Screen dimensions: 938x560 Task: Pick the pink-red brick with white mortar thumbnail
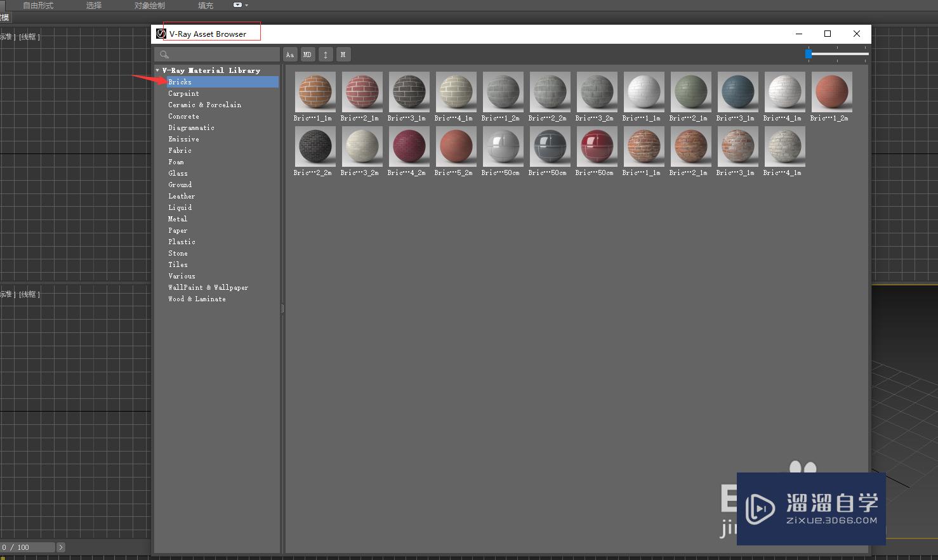coord(362,92)
